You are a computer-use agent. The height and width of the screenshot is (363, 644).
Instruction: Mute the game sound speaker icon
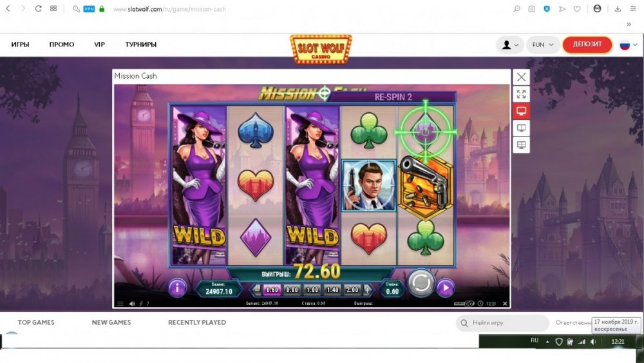pyautogui.click(x=132, y=304)
